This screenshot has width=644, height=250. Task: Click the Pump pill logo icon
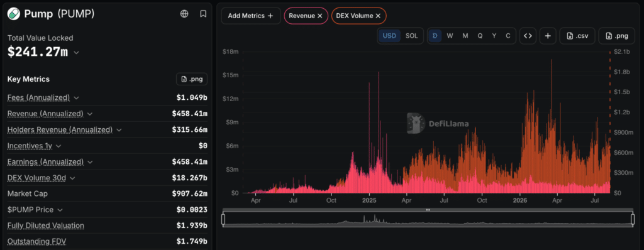click(14, 14)
